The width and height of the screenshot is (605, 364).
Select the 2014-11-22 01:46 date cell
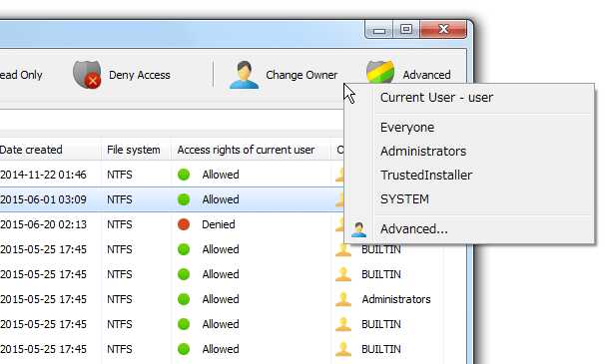(43, 175)
